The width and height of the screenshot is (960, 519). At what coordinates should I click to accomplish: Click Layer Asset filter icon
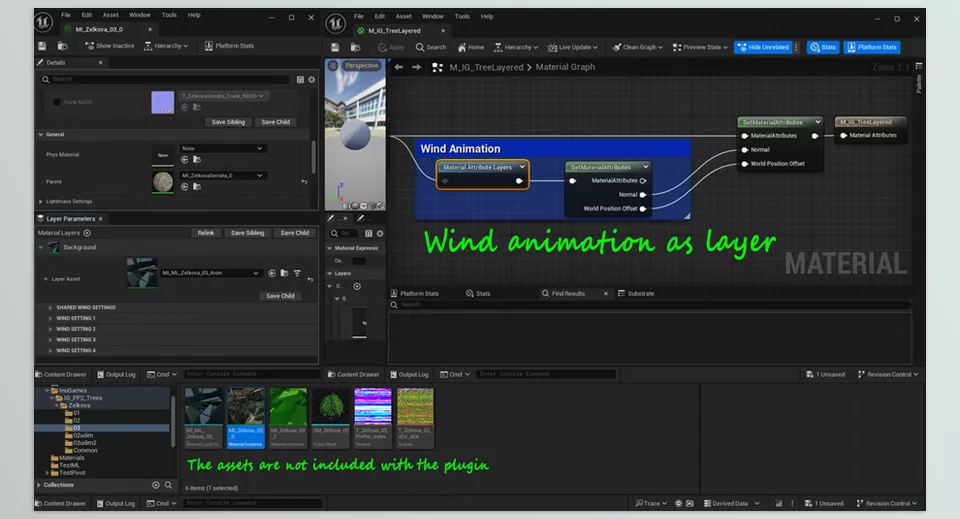297,273
